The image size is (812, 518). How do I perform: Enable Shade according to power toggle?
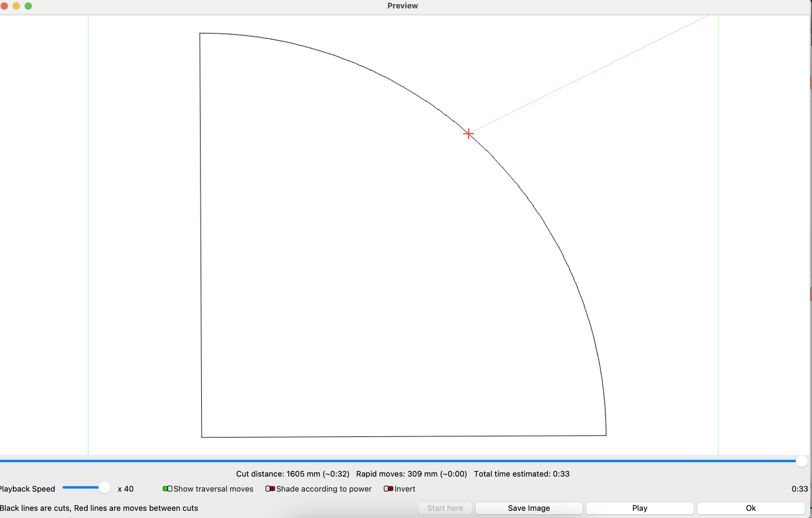pyautogui.click(x=270, y=489)
